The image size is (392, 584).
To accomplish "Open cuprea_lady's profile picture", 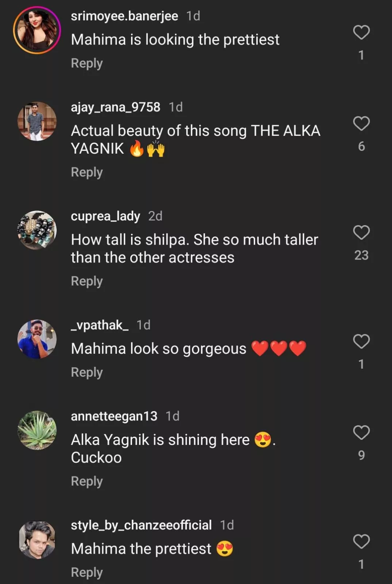I will 37,230.
